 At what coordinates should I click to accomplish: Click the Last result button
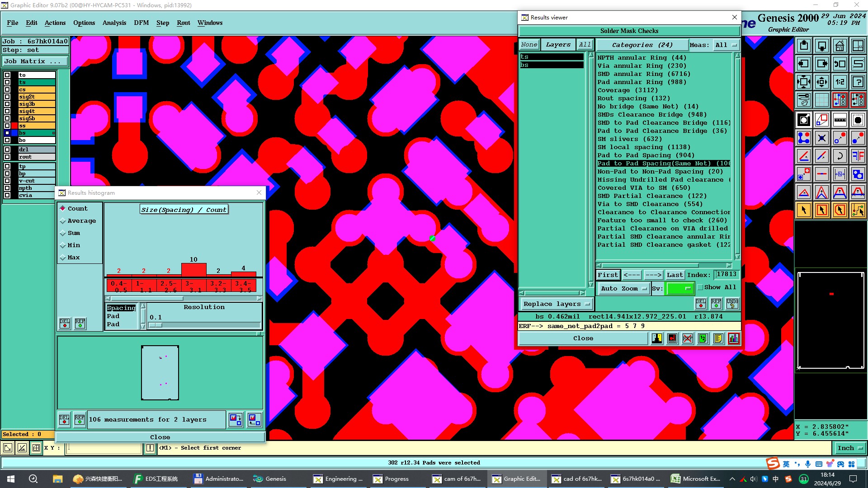[675, 275]
